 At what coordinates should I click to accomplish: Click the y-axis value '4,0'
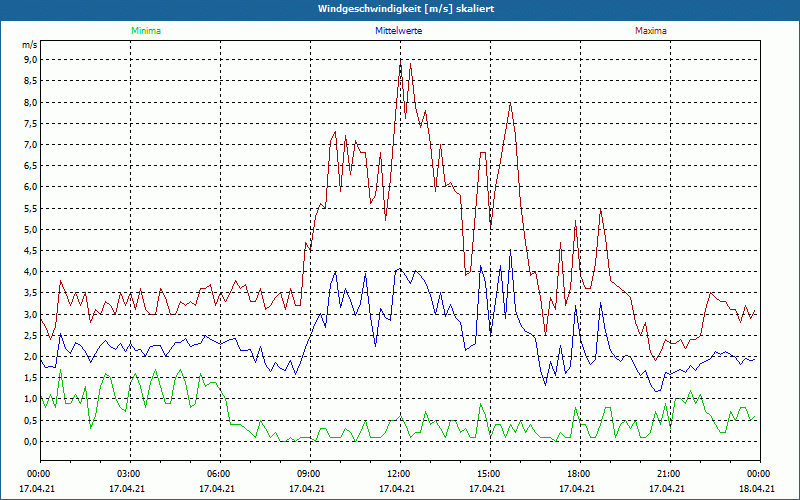click(x=31, y=271)
